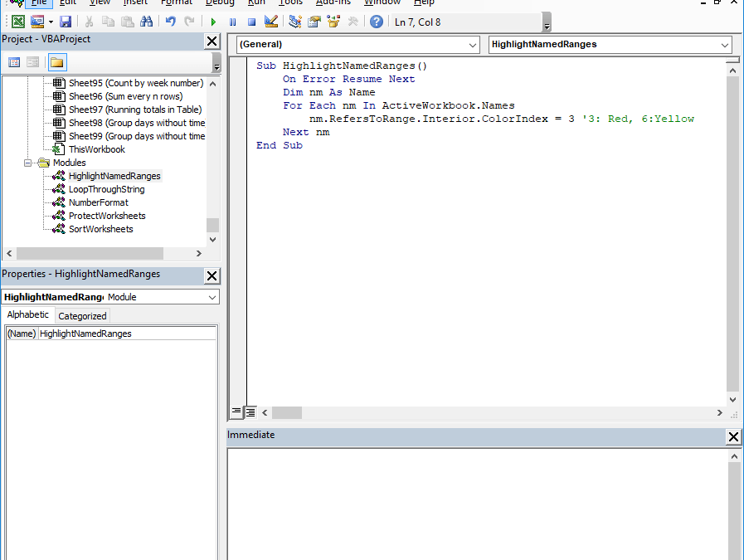Image resolution: width=744 pixels, height=560 pixels.
Task: Save the project with the floppy disk icon
Action: coord(66,22)
